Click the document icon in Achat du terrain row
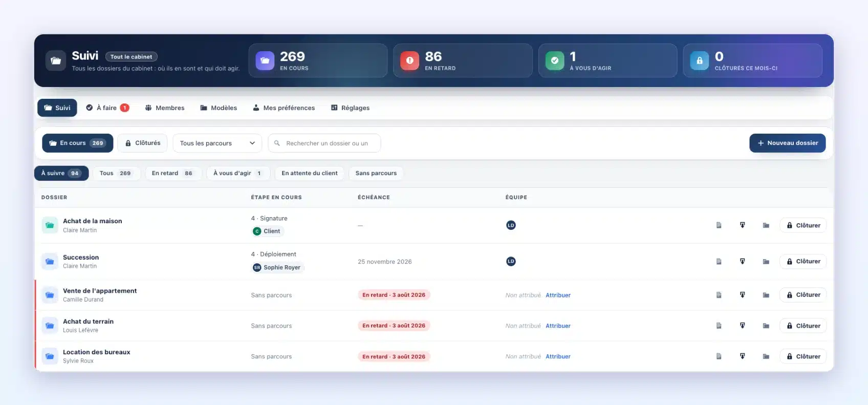Screen dimensions: 868x405 tap(719, 326)
